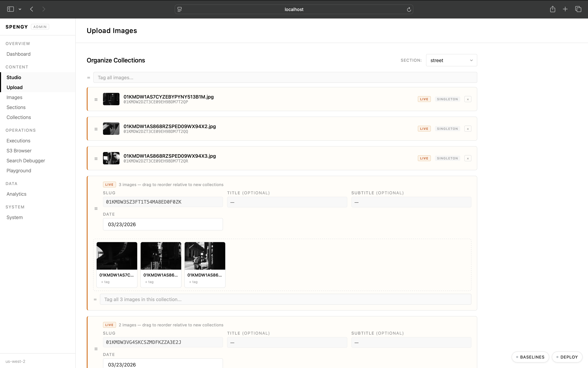Click the drag handle beside the Tag all images field
The height and width of the screenshot is (368, 588).
click(x=89, y=77)
